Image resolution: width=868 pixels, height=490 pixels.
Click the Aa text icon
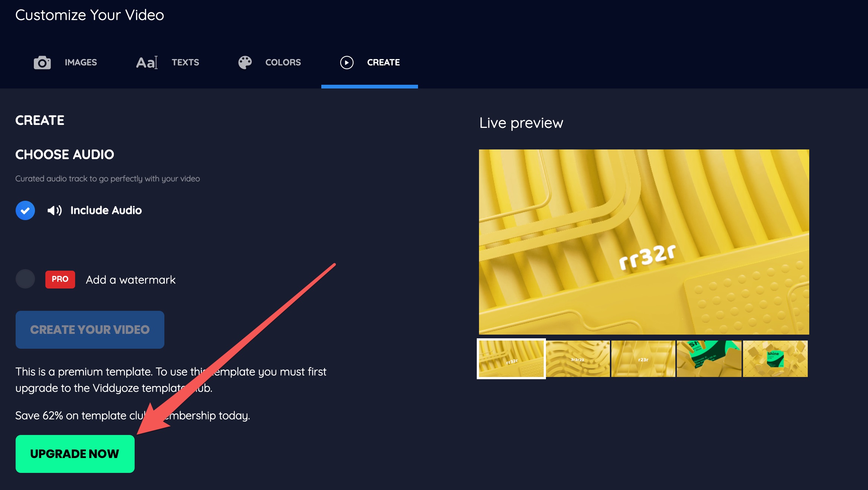[147, 62]
